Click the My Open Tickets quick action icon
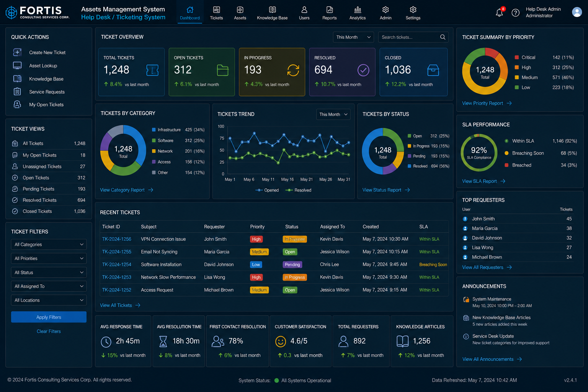The image size is (588, 392). (17, 105)
